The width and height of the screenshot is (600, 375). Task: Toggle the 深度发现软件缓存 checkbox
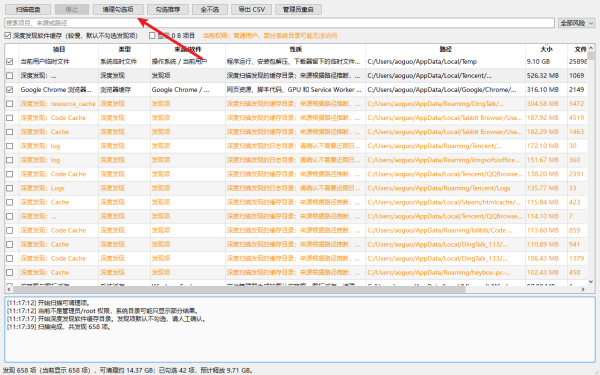pos(8,36)
